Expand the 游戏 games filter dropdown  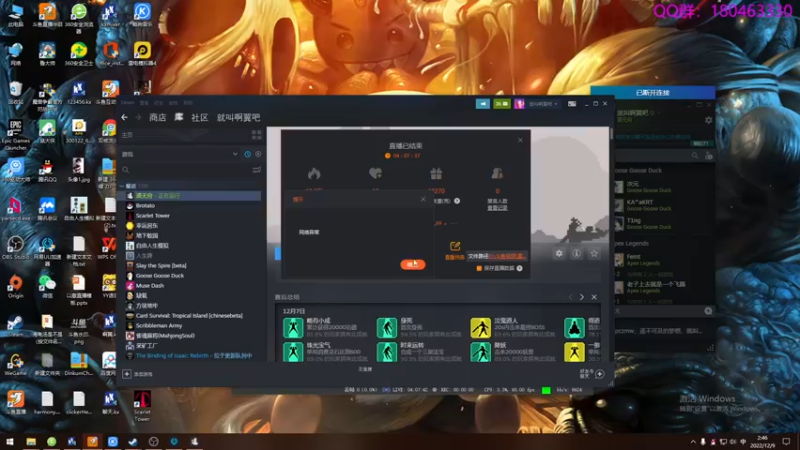(x=235, y=154)
